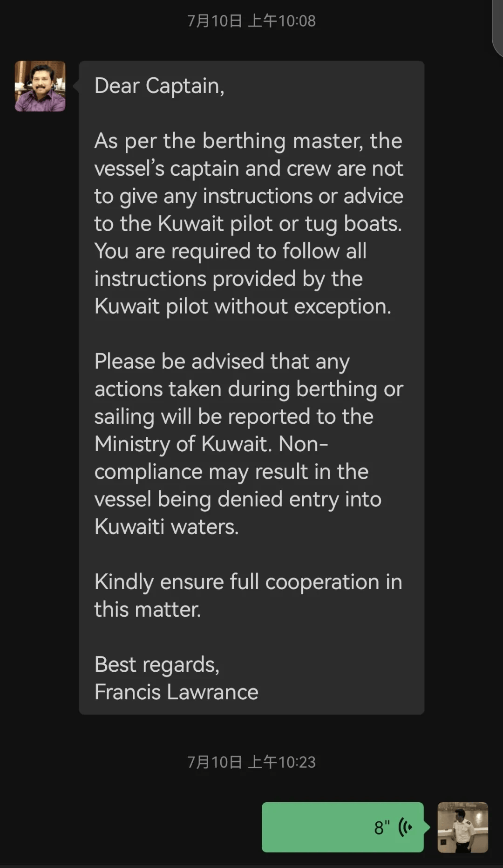Click the sound wave icon in voice message
The height and width of the screenshot is (868, 503).
pyautogui.click(x=405, y=827)
